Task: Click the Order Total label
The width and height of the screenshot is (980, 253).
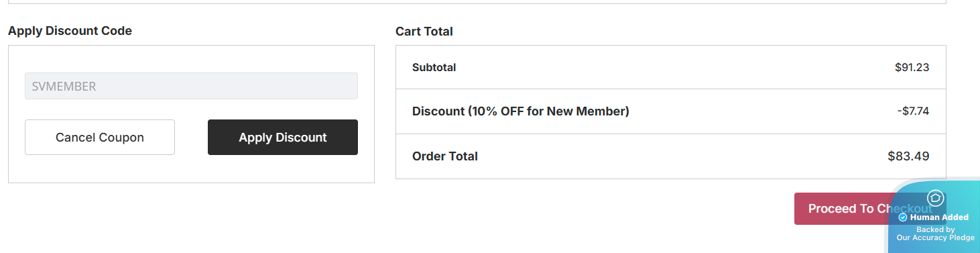Action: (x=445, y=156)
